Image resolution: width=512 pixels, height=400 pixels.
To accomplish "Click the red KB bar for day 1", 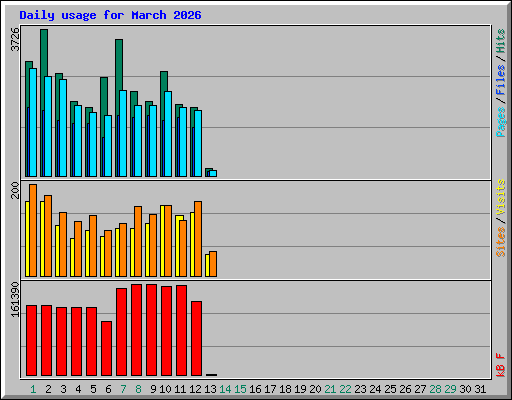I will point(31,340).
